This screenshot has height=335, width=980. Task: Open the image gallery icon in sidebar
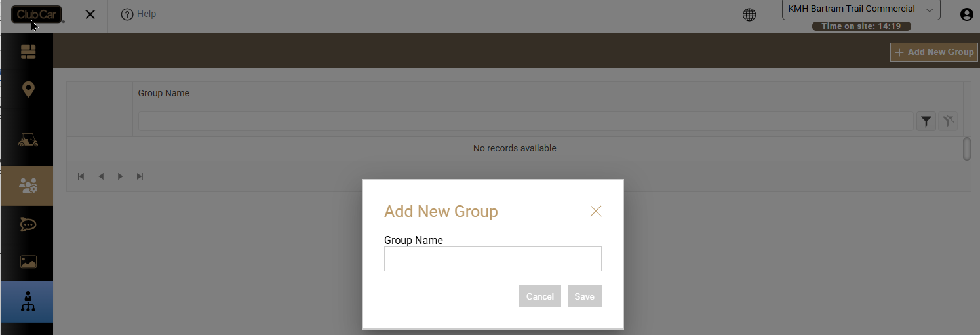[28, 262]
